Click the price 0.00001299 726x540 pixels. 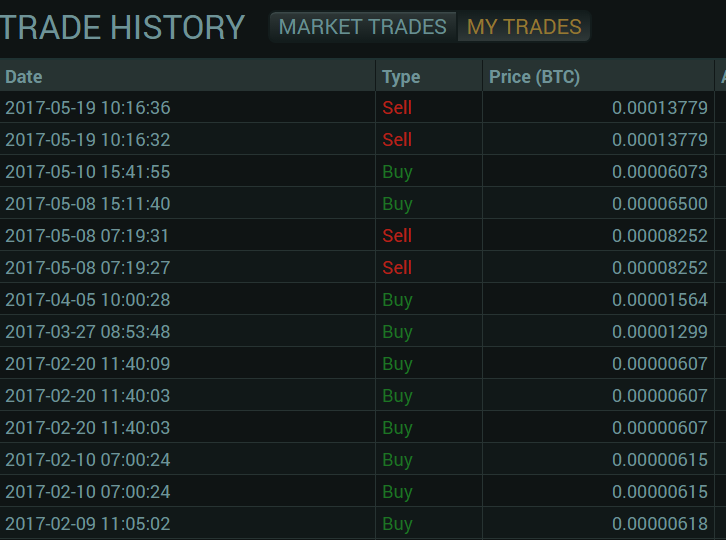[x=659, y=332]
